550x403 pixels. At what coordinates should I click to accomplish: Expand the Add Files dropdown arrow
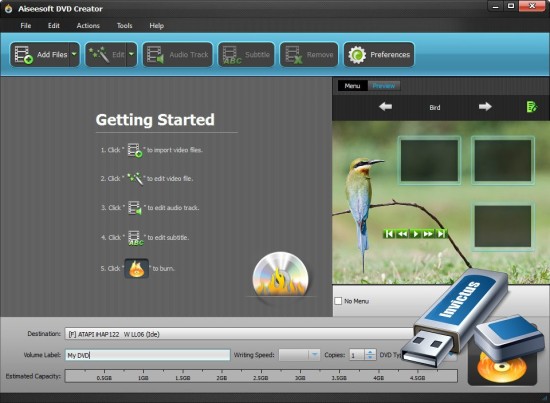[74, 54]
